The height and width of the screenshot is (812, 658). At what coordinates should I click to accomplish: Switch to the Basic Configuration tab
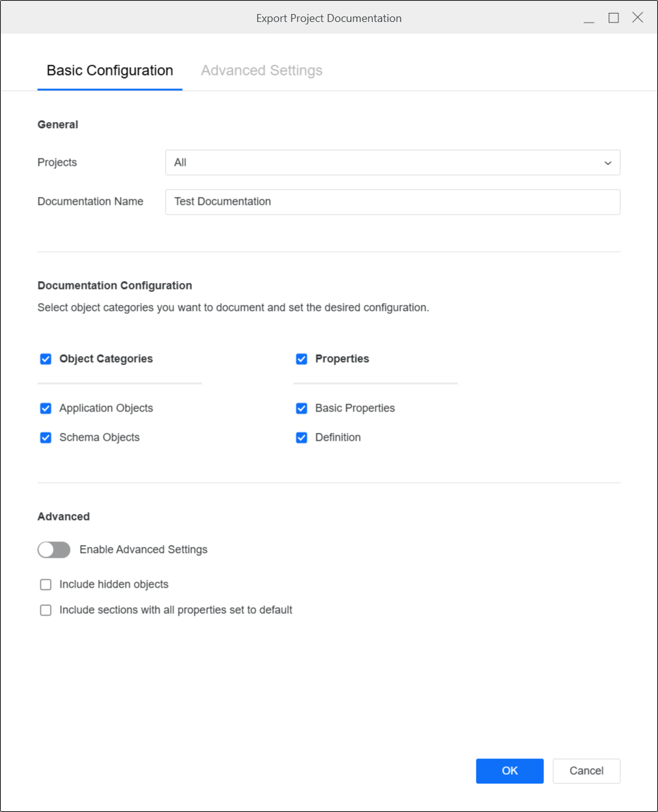click(110, 71)
